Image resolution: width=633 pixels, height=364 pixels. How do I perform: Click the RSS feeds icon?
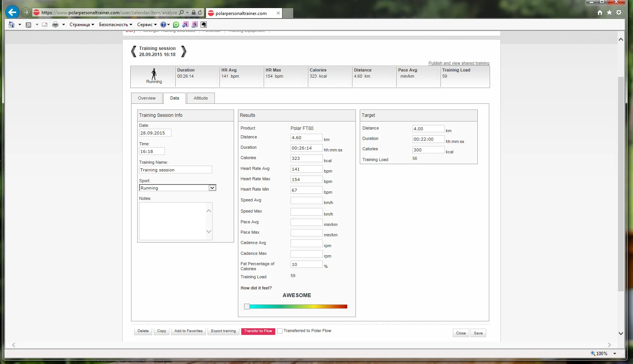[x=28, y=25]
